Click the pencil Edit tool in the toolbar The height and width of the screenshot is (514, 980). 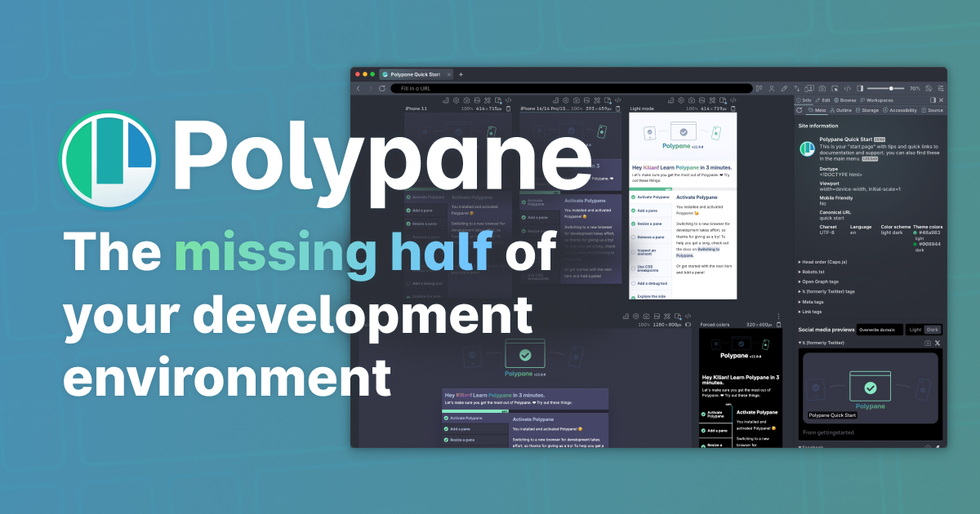[x=784, y=88]
